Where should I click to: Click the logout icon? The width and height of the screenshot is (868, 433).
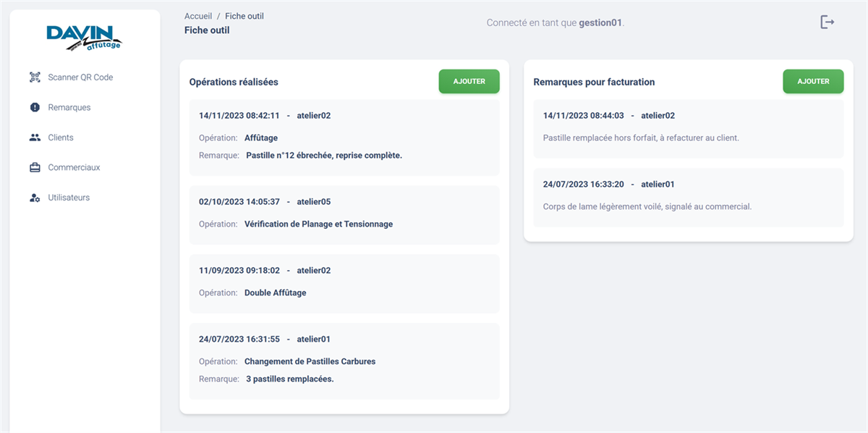(x=827, y=22)
